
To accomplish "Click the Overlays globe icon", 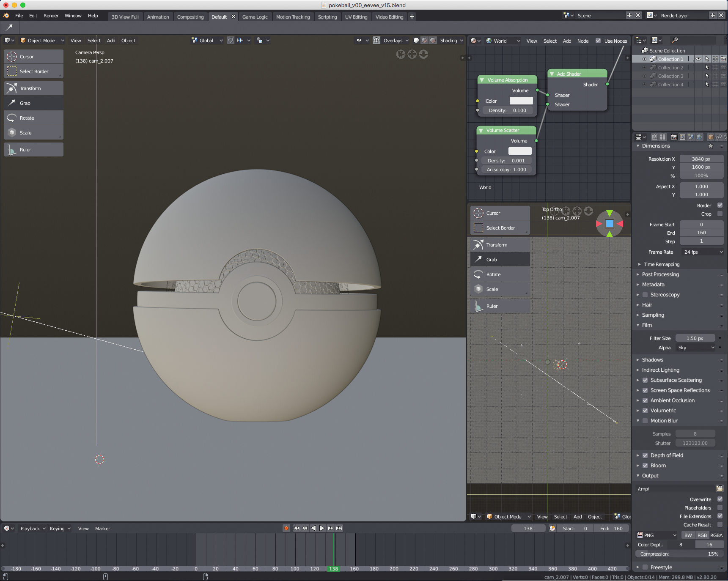I will 376,41.
